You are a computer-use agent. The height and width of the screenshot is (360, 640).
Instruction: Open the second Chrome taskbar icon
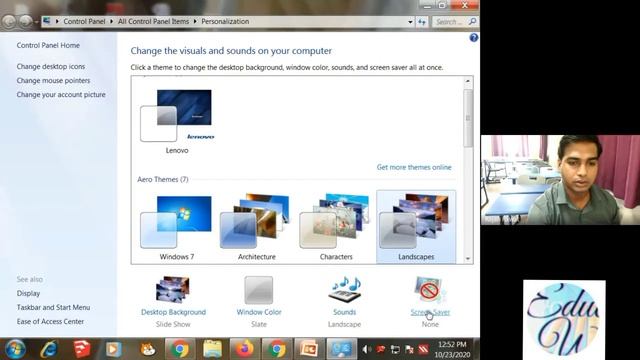point(277,349)
